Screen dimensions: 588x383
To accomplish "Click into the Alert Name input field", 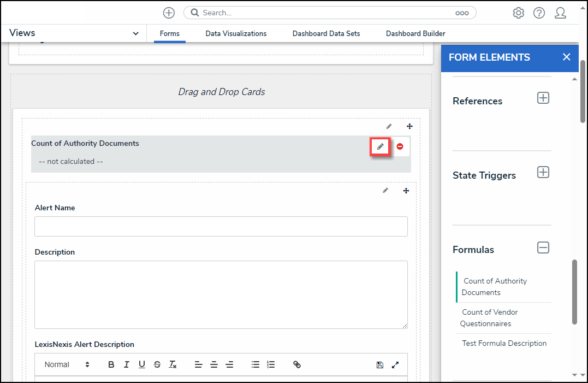I will click(x=221, y=226).
